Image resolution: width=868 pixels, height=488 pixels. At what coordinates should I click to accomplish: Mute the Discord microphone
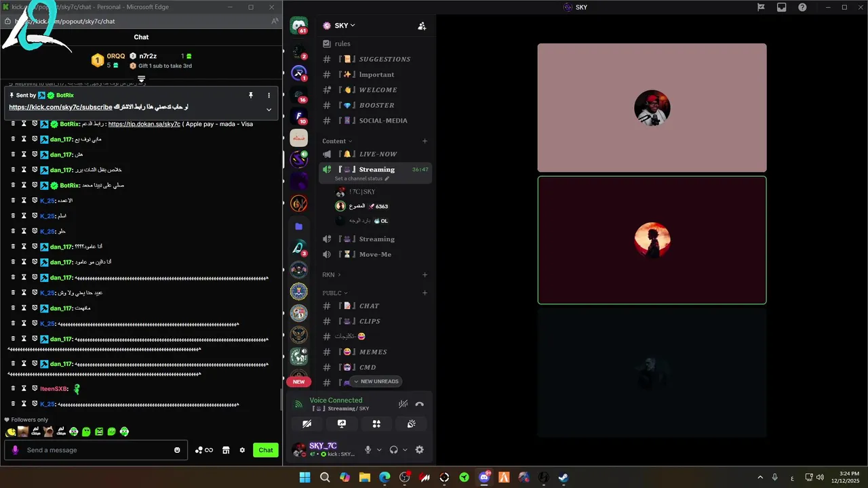tap(368, 449)
